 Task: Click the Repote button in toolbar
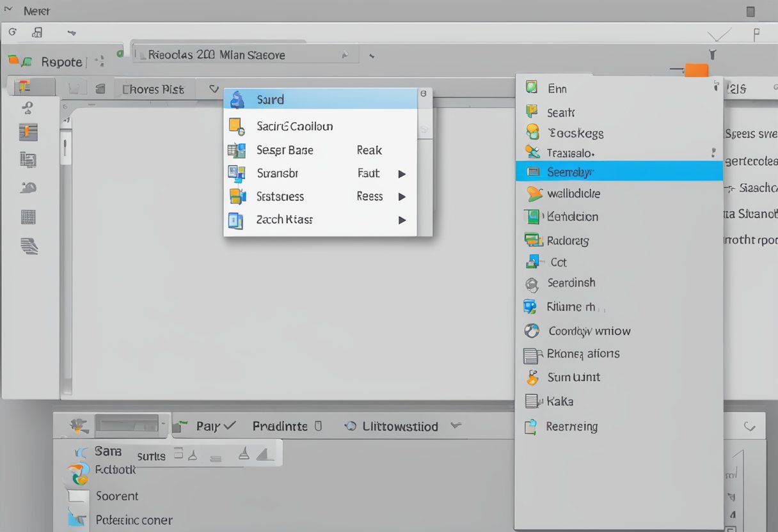61,62
